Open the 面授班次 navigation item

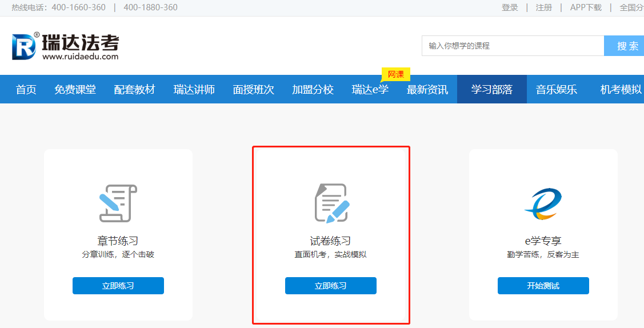pyautogui.click(x=253, y=89)
